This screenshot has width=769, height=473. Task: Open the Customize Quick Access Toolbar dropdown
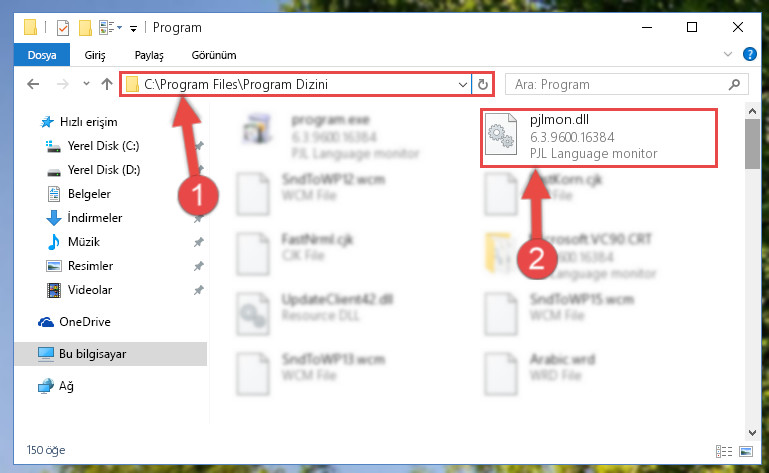tap(133, 28)
